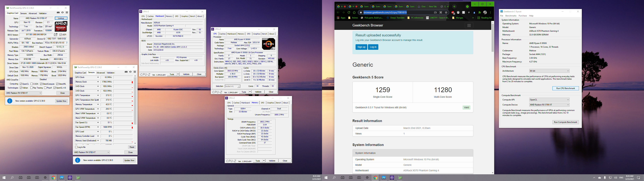Expand the Fan Speed (%) sensor dropdown arrow
This screenshot has height=181, width=644.
coord(98,123)
